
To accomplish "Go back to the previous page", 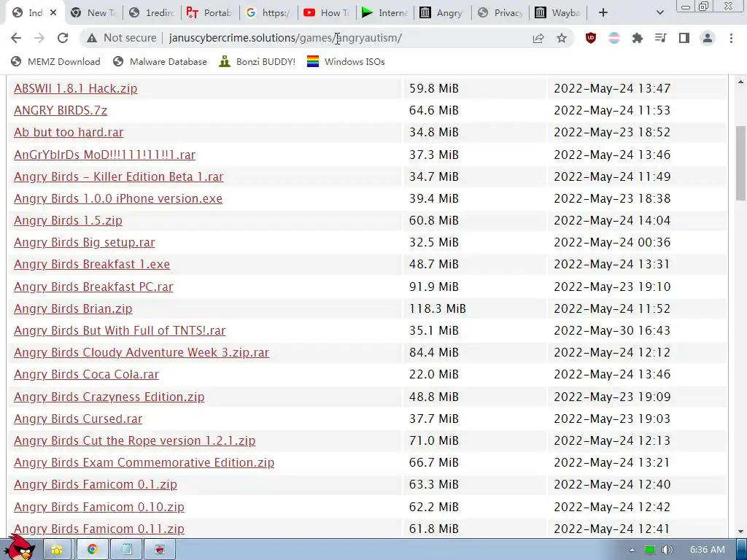I will click(16, 38).
